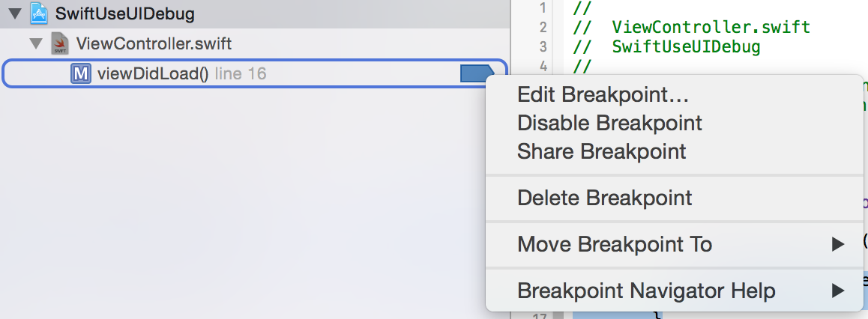
Task: Collapse the SwiftUseUIDebug project disclosure triangle
Action: (x=15, y=13)
